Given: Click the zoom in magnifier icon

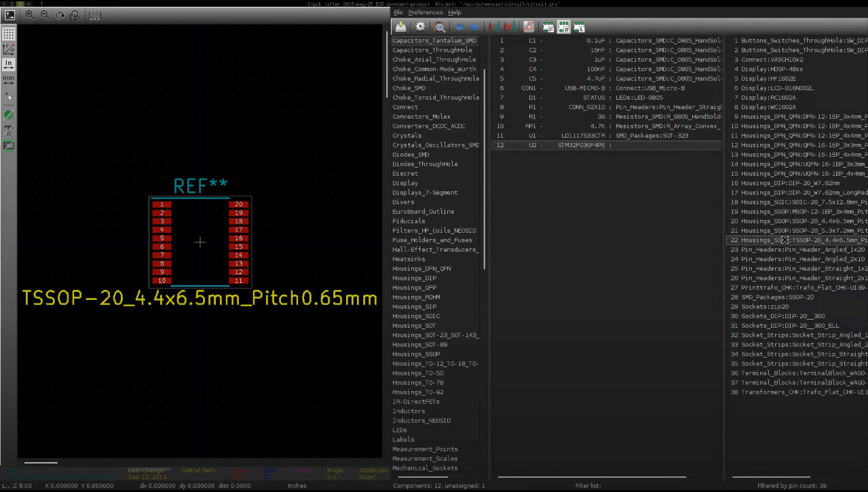Looking at the screenshot, I should tap(31, 15).
